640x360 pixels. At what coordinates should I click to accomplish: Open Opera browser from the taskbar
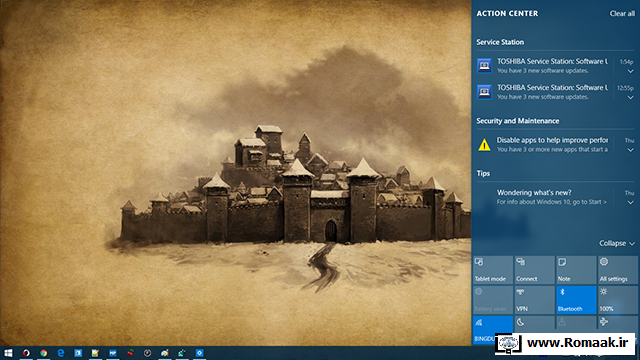(26, 353)
